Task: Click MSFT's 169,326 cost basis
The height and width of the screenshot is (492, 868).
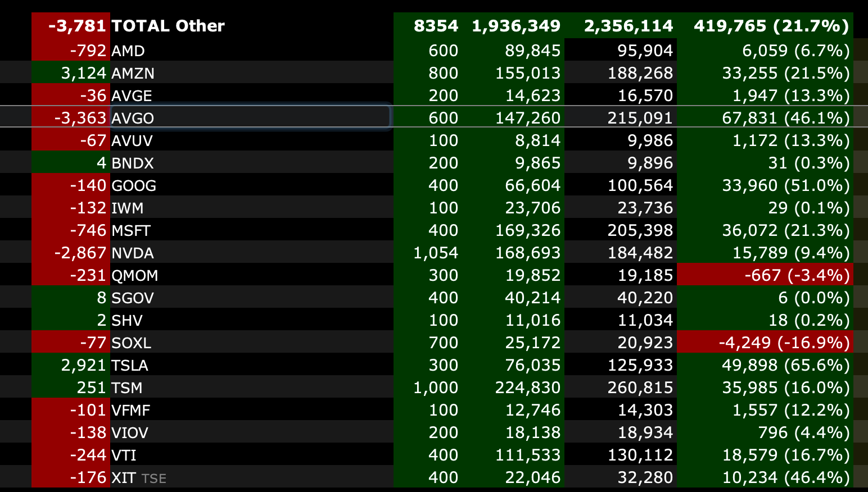Action: coord(528,230)
